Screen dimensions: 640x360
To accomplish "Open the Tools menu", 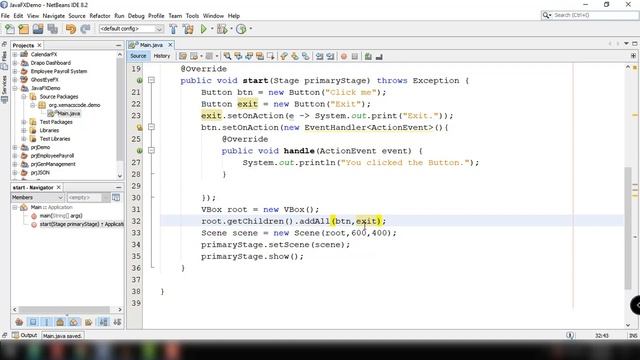I will click(192, 16).
